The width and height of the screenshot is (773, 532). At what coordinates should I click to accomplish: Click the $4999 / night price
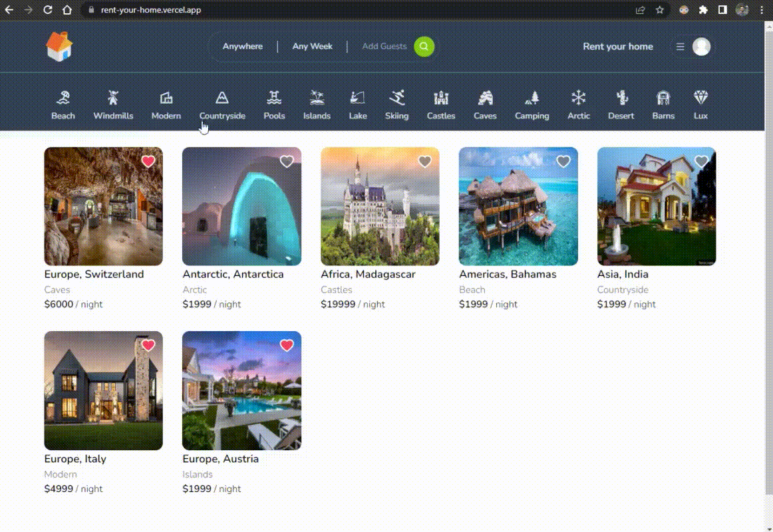point(73,489)
